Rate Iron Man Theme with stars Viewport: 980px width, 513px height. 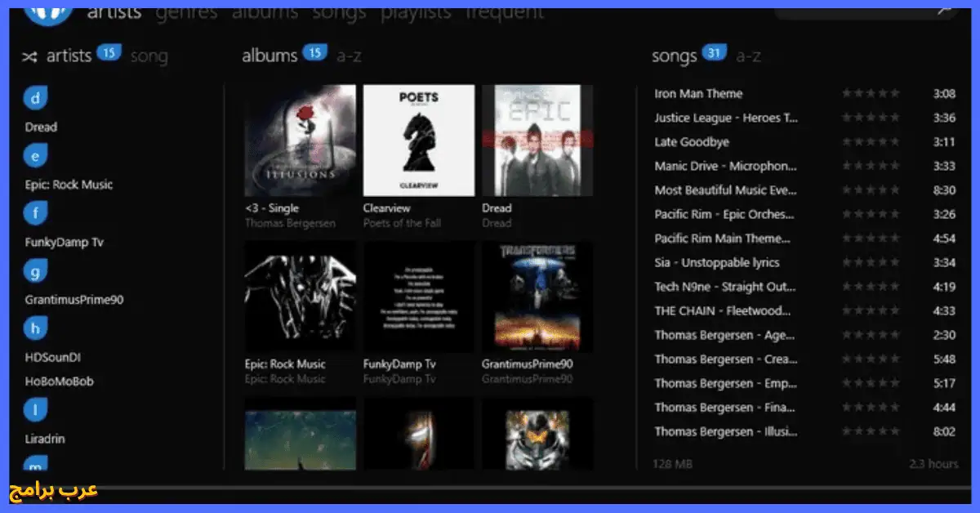click(x=871, y=93)
